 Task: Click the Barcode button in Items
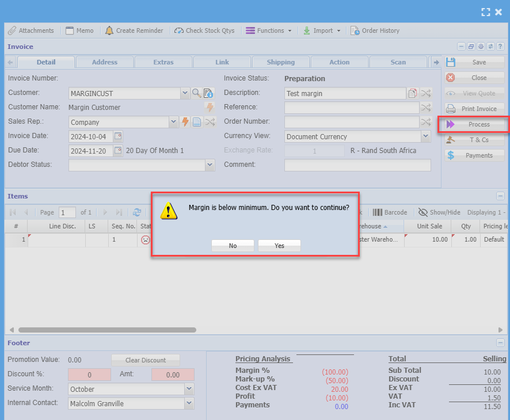(390, 212)
